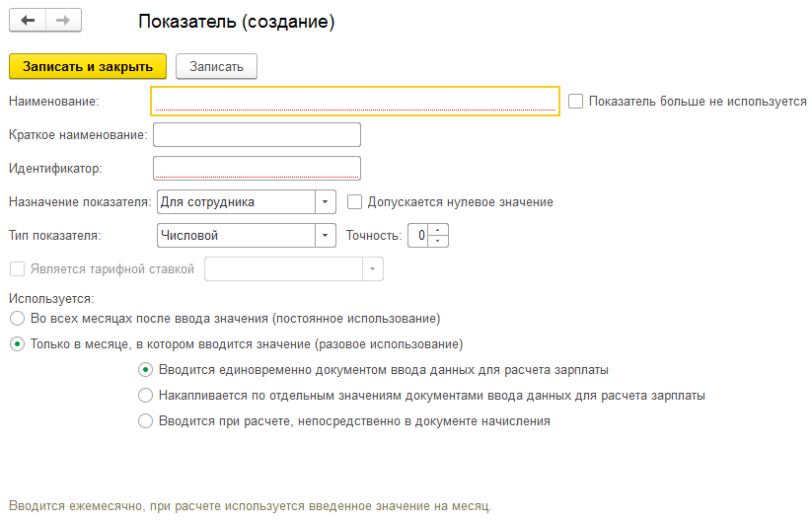This screenshot has width=812, height=523.
Task: Check 'Допускается нулевое значение' option
Action: [x=355, y=201]
